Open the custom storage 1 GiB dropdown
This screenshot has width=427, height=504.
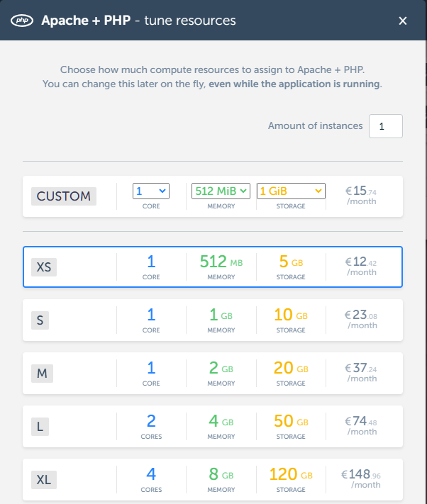pos(291,191)
